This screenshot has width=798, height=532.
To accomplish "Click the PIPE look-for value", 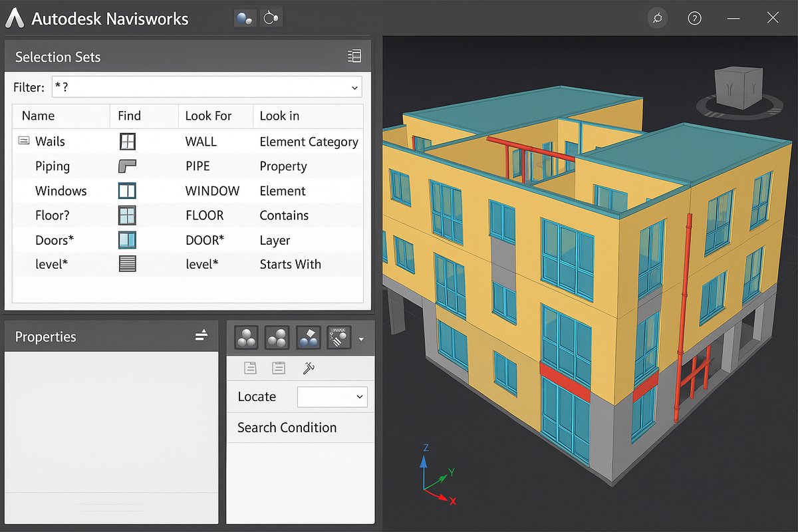I will [x=198, y=166].
